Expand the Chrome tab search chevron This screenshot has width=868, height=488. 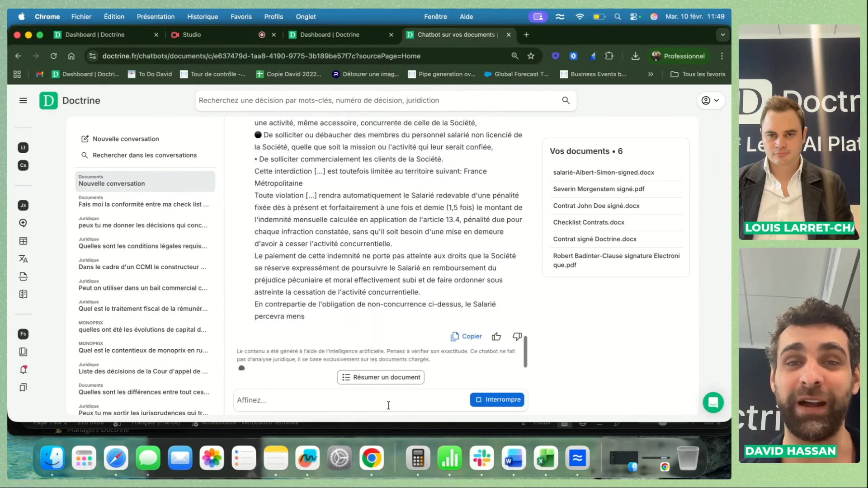pyautogui.click(x=722, y=35)
